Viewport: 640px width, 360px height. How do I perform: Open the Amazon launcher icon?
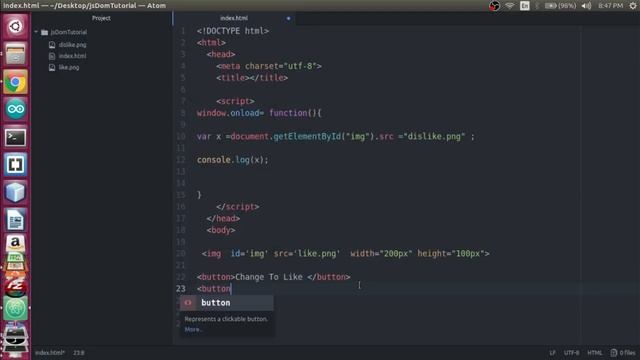pos(16,243)
